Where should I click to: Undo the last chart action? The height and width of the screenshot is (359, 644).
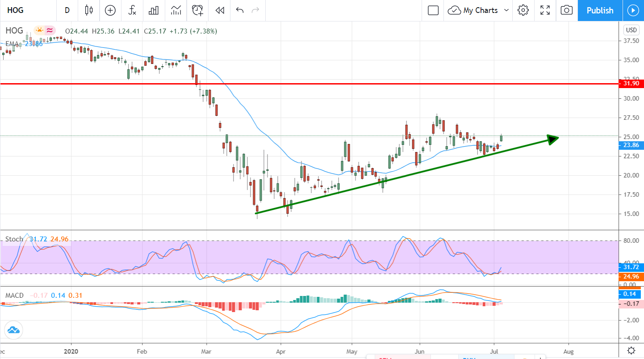pos(240,10)
